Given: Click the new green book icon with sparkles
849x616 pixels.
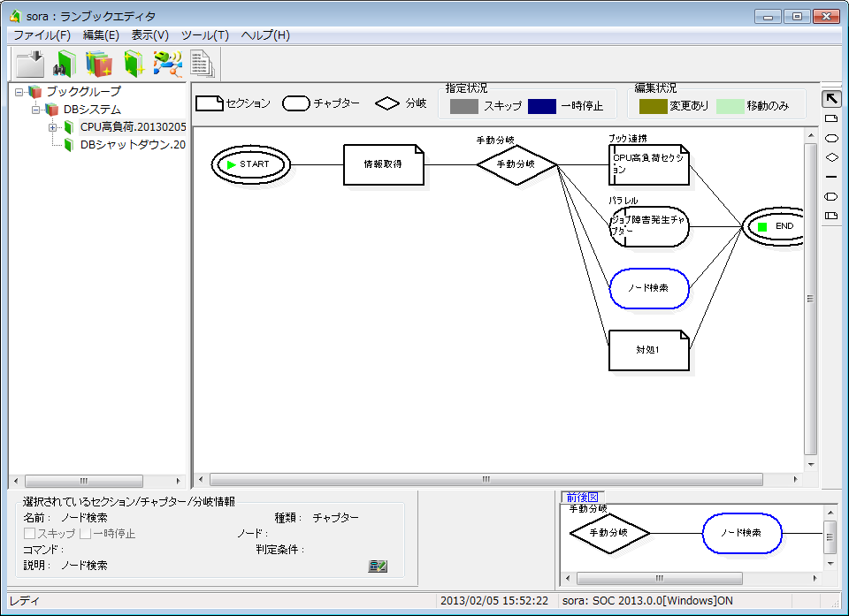Looking at the screenshot, I should point(134,64).
